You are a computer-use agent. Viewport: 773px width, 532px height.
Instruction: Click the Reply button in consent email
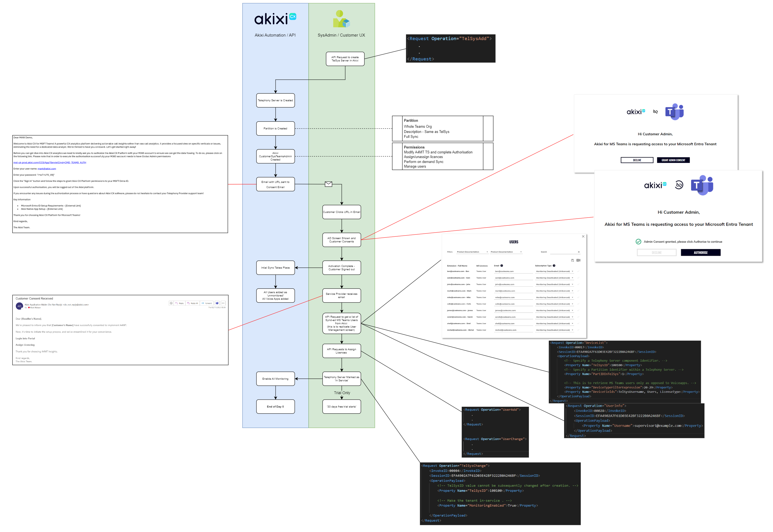pyautogui.click(x=179, y=303)
